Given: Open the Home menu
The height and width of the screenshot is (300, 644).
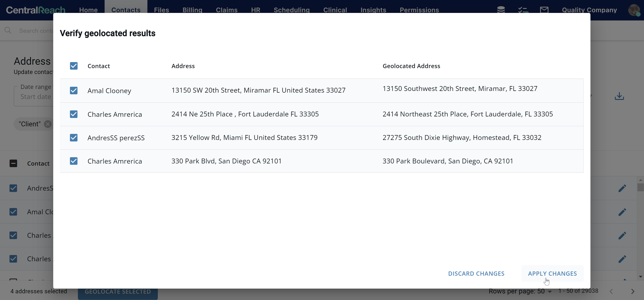Looking at the screenshot, I should [x=88, y=10].
